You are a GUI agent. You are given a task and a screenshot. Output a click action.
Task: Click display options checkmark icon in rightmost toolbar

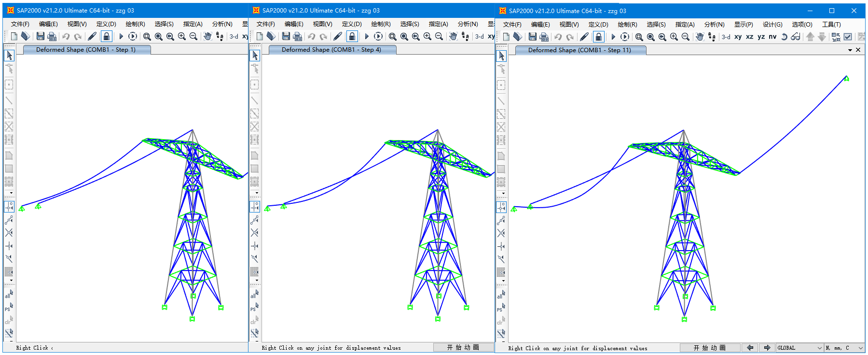[x=848, y=37]
